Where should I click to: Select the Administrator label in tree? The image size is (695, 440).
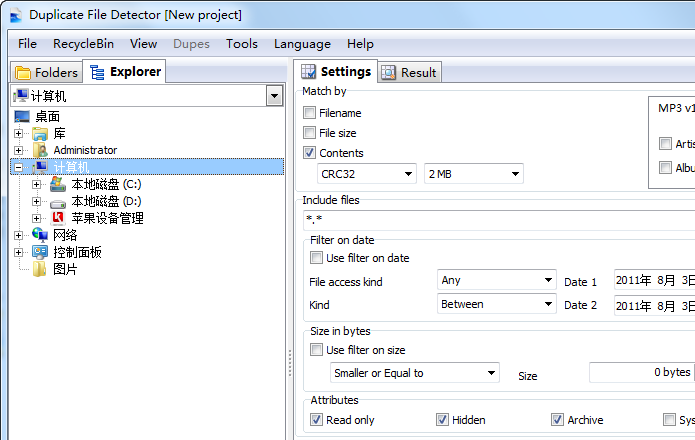86,150
